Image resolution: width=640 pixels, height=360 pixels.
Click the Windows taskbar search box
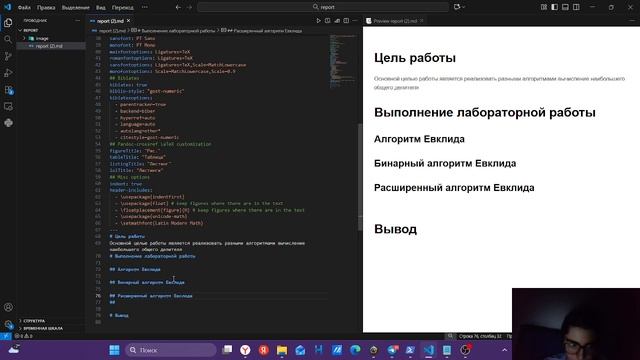click(171, 350)
